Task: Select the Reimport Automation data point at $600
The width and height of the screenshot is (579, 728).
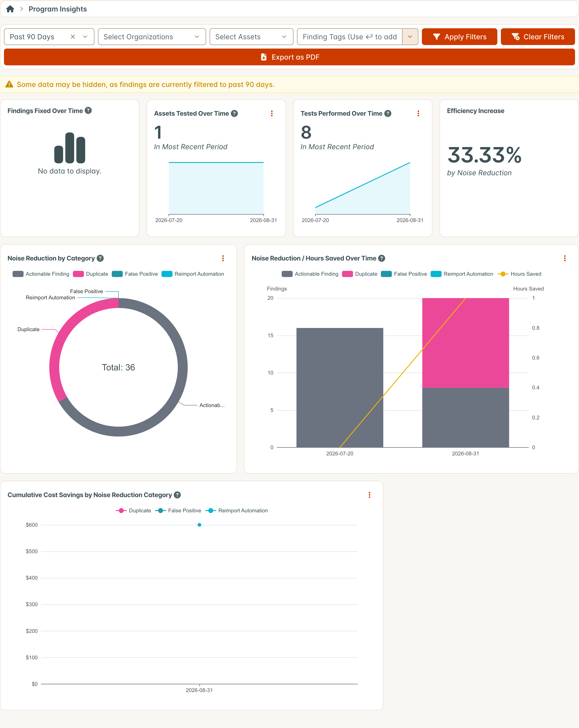Action: (x=199, y=525)
